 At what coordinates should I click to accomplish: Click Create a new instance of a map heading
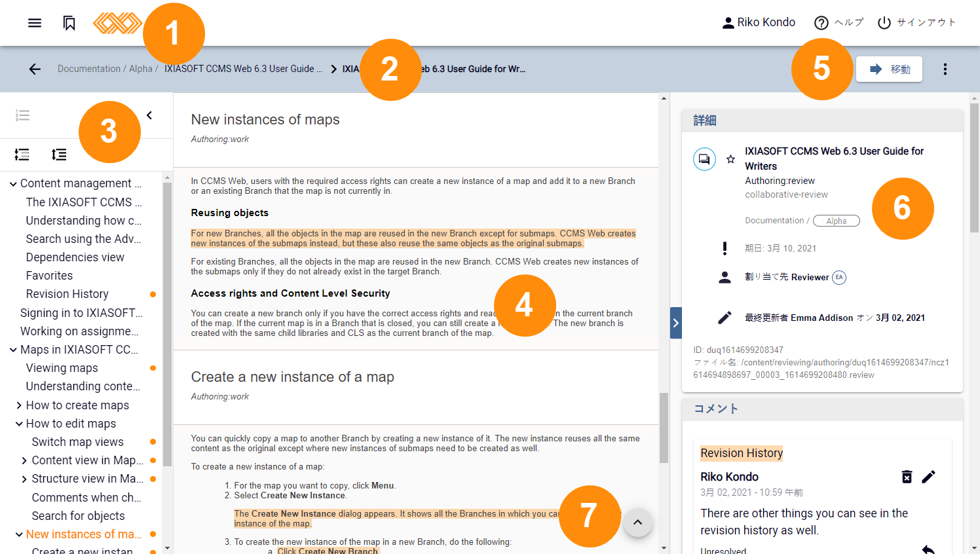coord(292,377)
